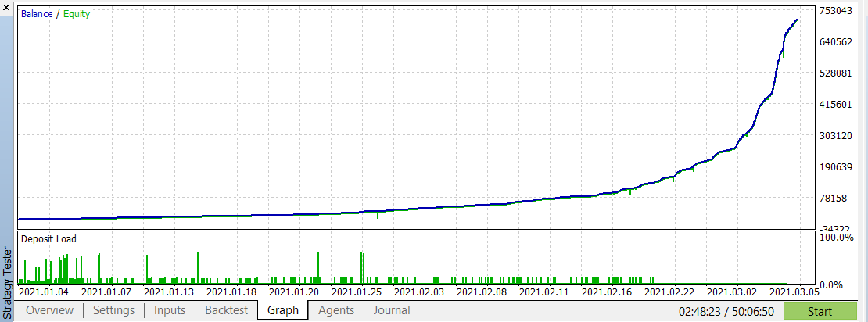Click the 2021.01.13 date label
The height and width of the screenshot is (322, 868).
pyautogui.click(x=168, y=292)
